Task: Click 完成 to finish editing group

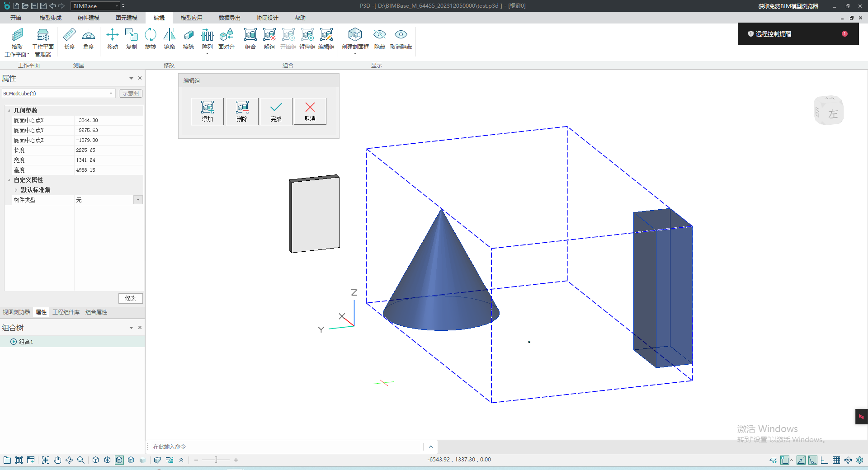Action: pyautogui.click(x=276, y=111)
